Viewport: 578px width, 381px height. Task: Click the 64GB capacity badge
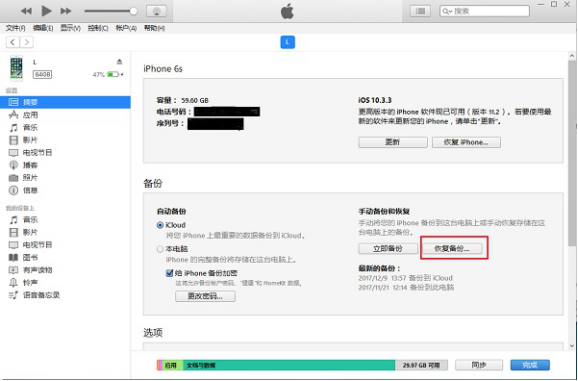pos(42,74)
